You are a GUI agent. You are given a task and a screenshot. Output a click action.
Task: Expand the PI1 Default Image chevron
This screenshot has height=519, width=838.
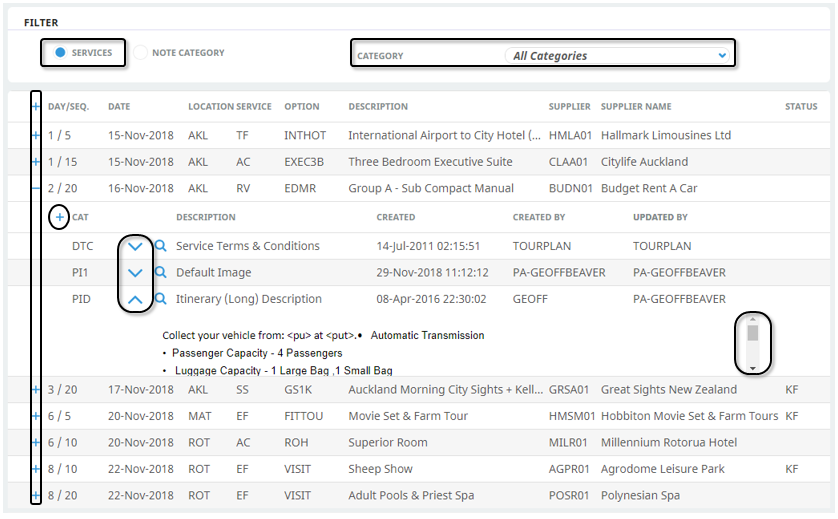[x=135, y=273]
